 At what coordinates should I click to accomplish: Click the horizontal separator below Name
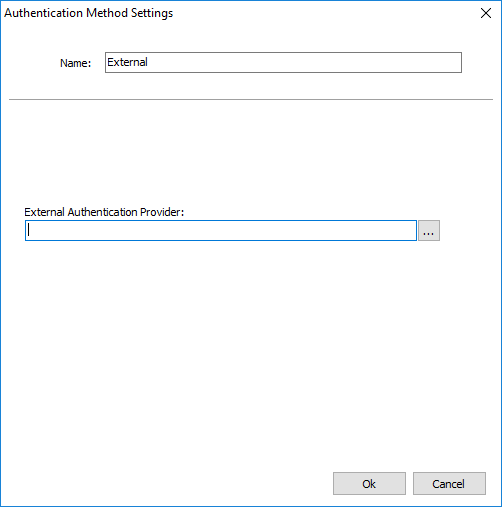click(x=251, y=99)
